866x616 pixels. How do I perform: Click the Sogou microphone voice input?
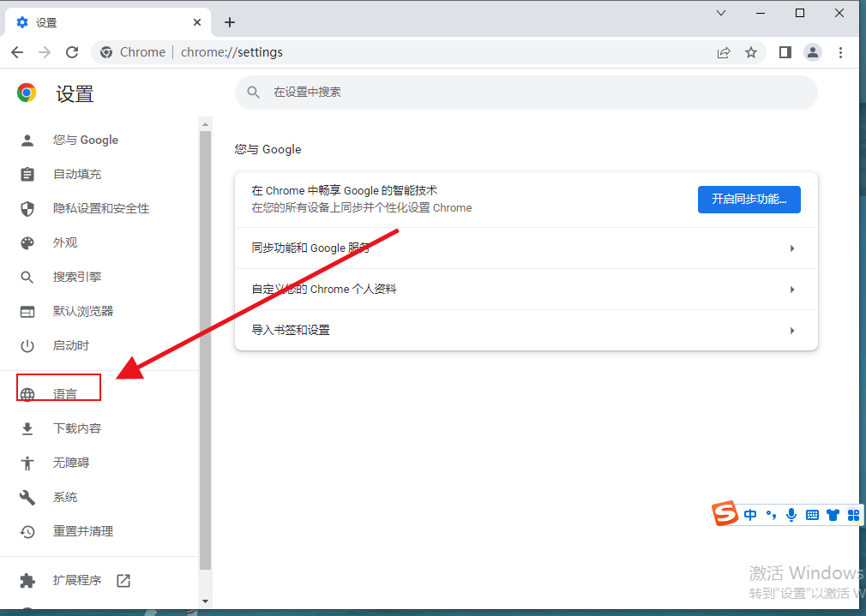click(791, 515)
